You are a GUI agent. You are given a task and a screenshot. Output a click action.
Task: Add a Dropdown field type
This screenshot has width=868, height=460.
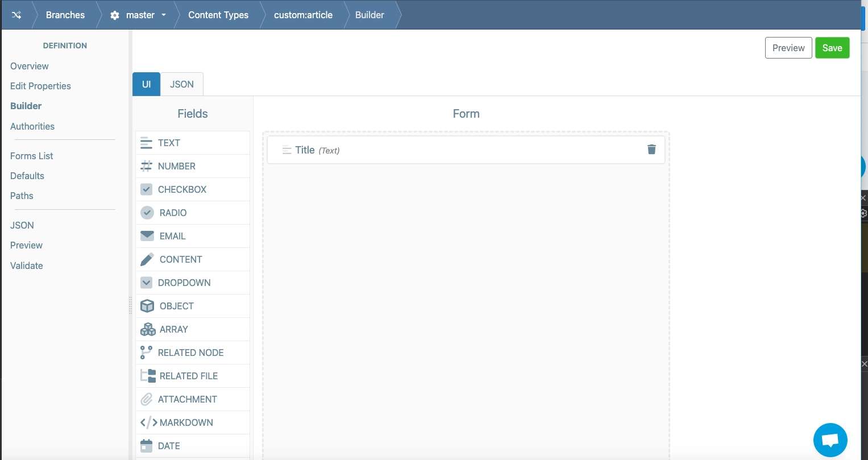tap(184, 283)
